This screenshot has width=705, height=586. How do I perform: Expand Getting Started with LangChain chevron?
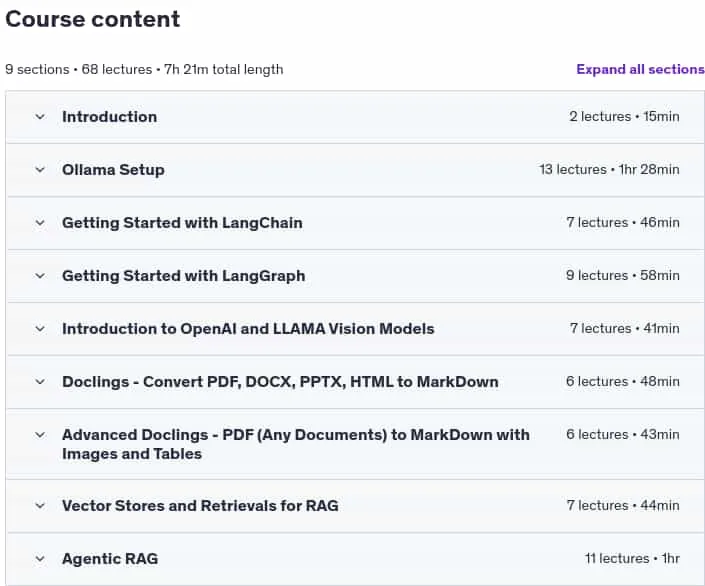pyautogui.click(x=40, y=223)
